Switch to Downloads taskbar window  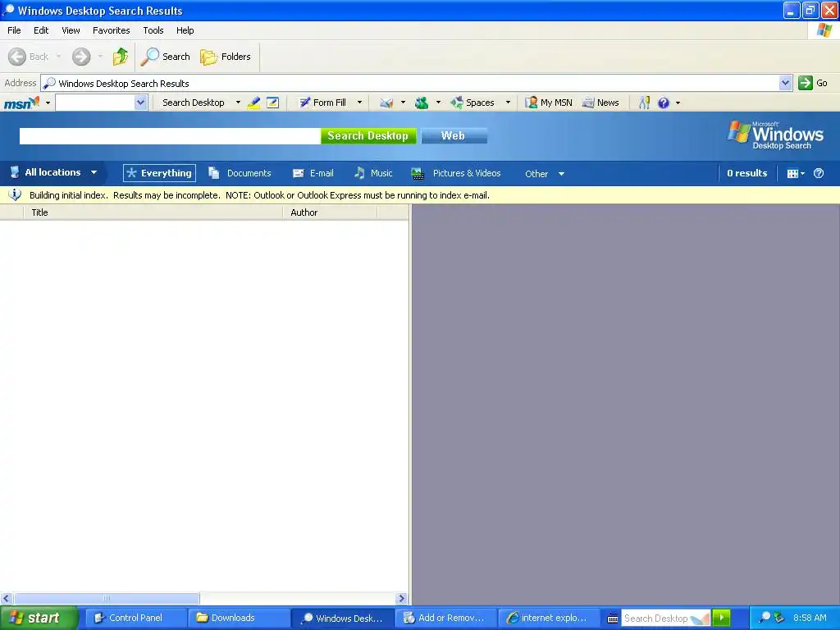(239, 618)
